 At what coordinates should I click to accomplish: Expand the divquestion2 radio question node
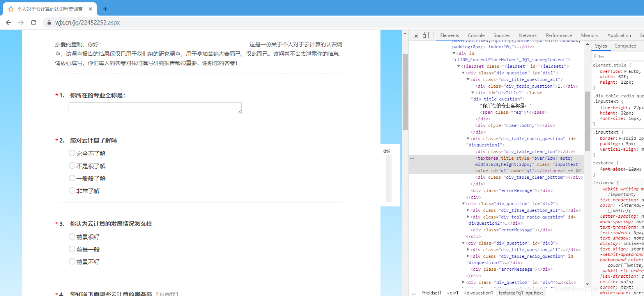(x=468, y=217)
